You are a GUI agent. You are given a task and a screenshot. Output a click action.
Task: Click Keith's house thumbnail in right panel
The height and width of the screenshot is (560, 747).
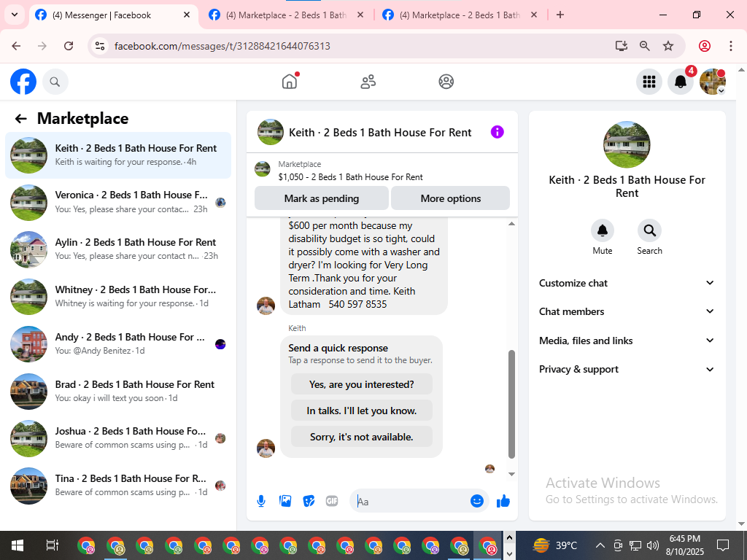(x=627, y=144)
